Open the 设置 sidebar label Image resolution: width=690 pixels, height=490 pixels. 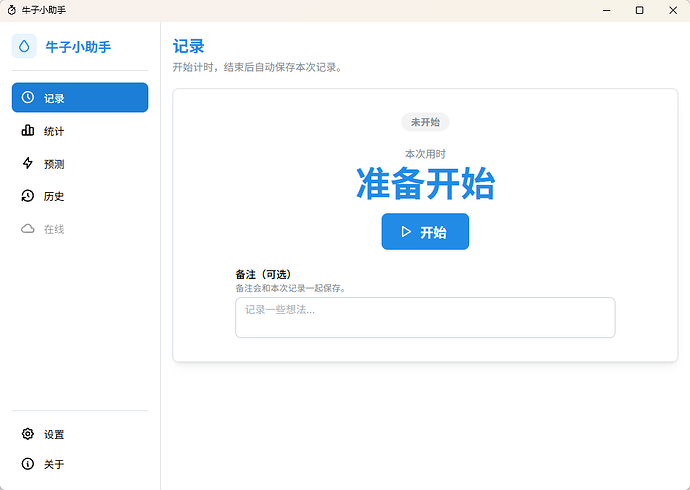54,435
